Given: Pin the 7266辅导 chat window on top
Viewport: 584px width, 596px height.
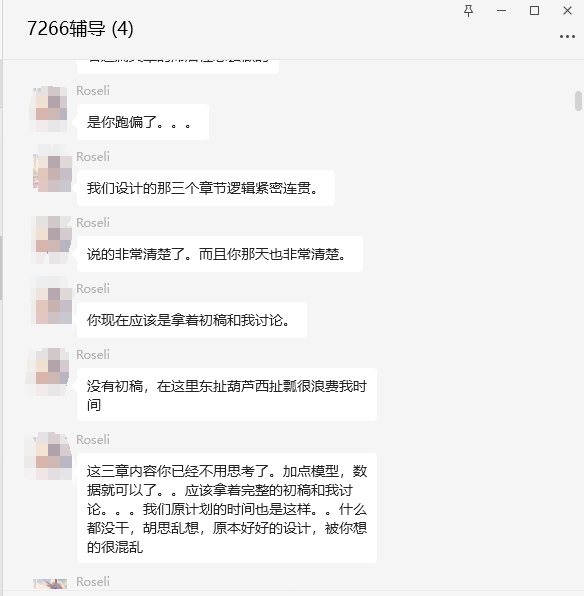Looking at the screenshot, I should click(x=468, y=11).
